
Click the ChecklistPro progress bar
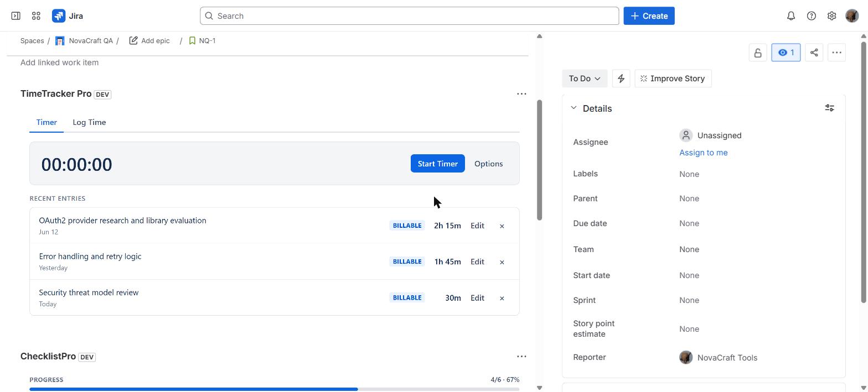pyautogui.click(x=274, y=389)
